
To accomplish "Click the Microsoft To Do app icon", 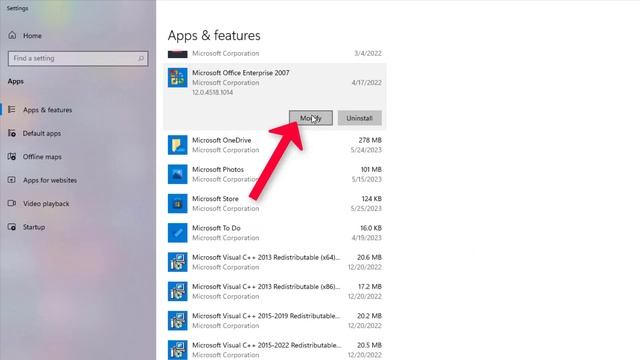I will [x=178, y=233].
